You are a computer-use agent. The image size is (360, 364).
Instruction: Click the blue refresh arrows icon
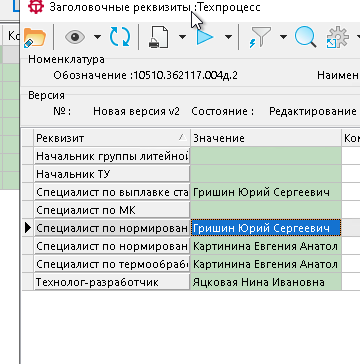pyautogui.click(x=120, y=36)
